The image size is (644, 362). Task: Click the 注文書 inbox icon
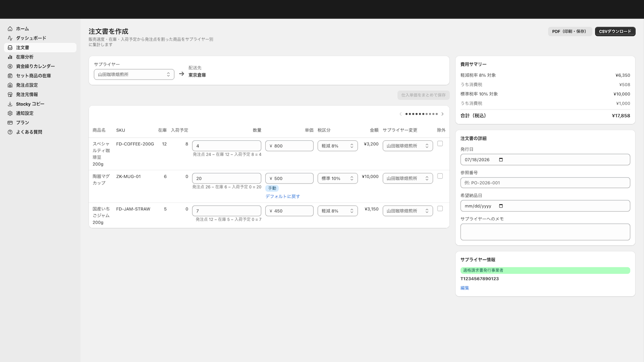click(x=10, y=47)
